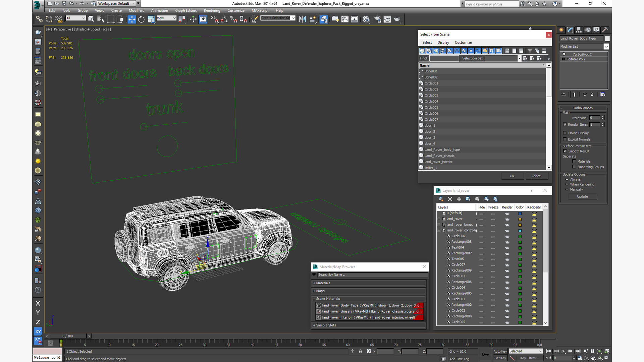Collapse the land_rover_controllers layer tree
This screenshot has height=362, width=644.
439,230
